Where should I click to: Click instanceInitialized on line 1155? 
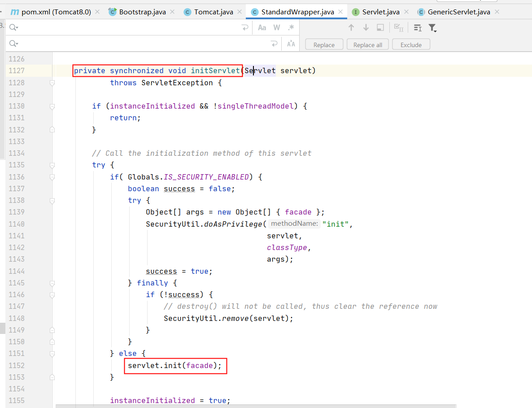click(153, 400)
